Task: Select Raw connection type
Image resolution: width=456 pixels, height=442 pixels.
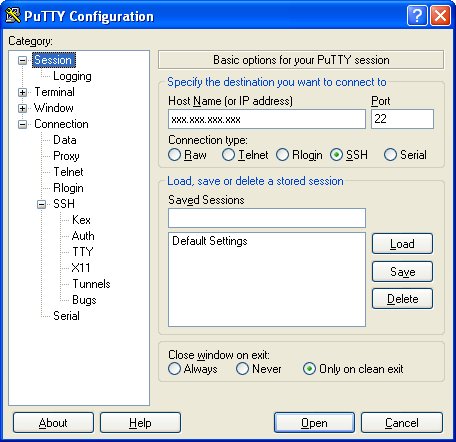Action: (x=188, y=155)
